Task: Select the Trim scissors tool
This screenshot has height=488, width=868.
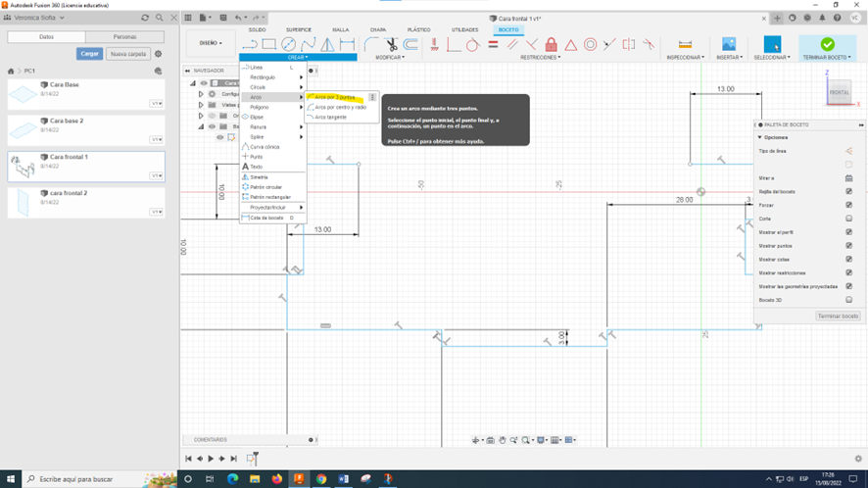Action: 391,44
